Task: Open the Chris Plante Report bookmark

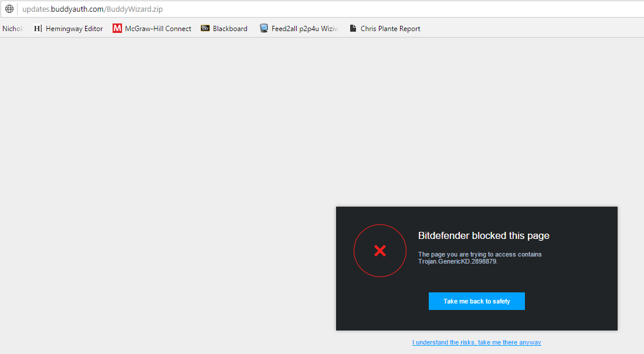Action: [385, 28]
